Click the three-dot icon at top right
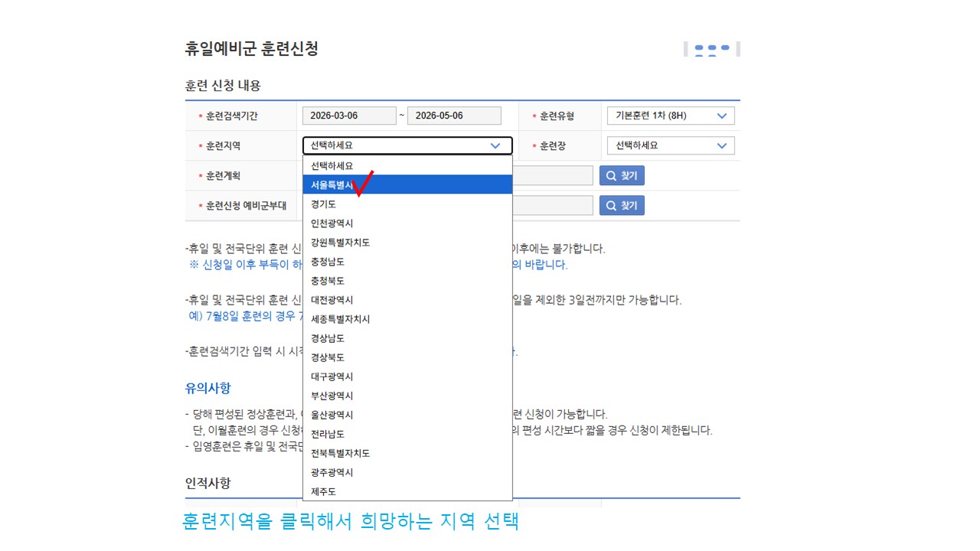 click(x=711, y=50)
